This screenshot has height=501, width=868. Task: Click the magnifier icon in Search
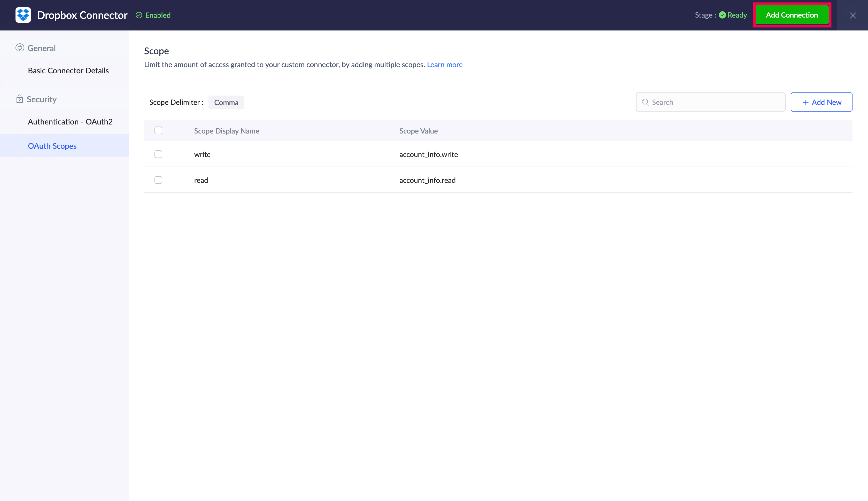tap(645, 102)
